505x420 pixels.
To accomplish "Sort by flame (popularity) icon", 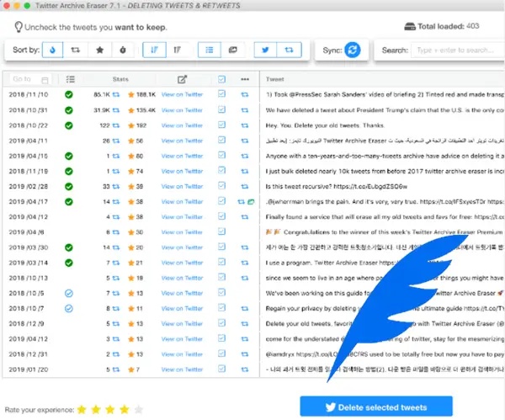I will [x=52, y=50].
